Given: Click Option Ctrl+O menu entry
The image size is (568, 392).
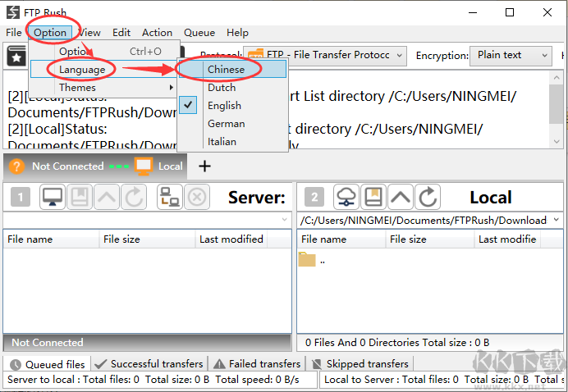Looking at the screenshot, I should coord(103,52).
